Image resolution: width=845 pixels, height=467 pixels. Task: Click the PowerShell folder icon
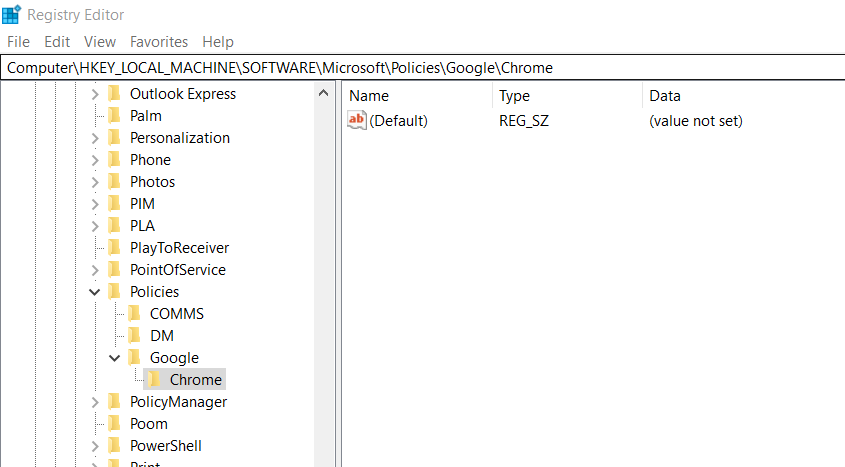(114, 446)
